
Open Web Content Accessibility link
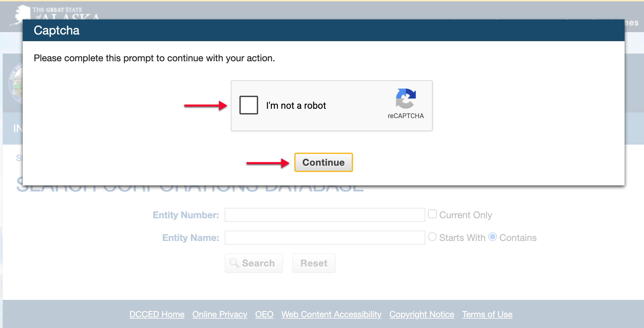click(331, 314)
